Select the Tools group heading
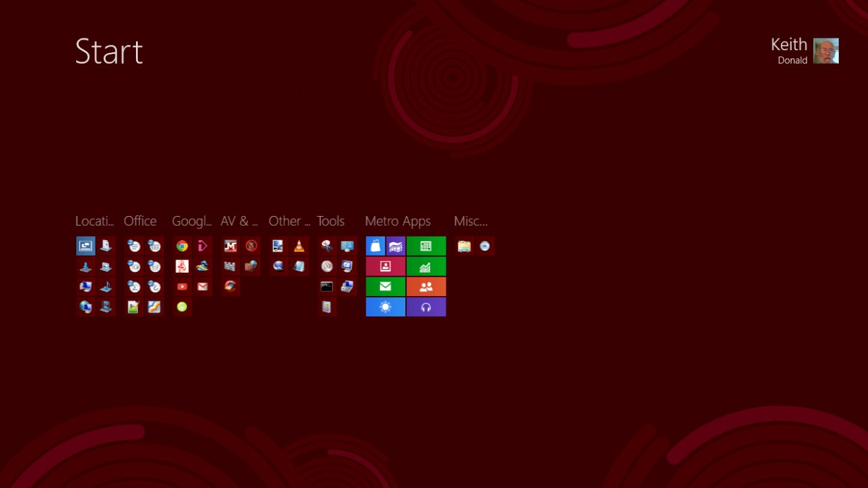The image size is (868, 488). coord(331,221)
